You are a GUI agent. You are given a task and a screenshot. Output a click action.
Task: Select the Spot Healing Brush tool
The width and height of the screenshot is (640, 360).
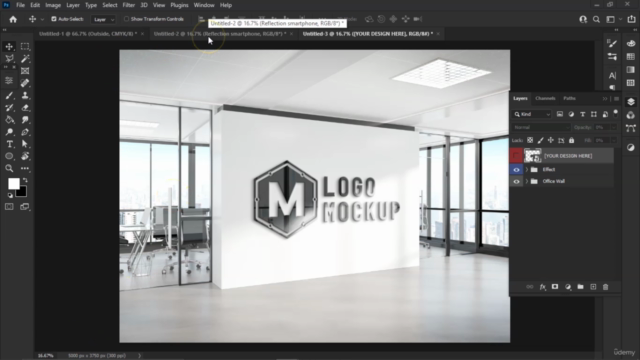[25, 83]
